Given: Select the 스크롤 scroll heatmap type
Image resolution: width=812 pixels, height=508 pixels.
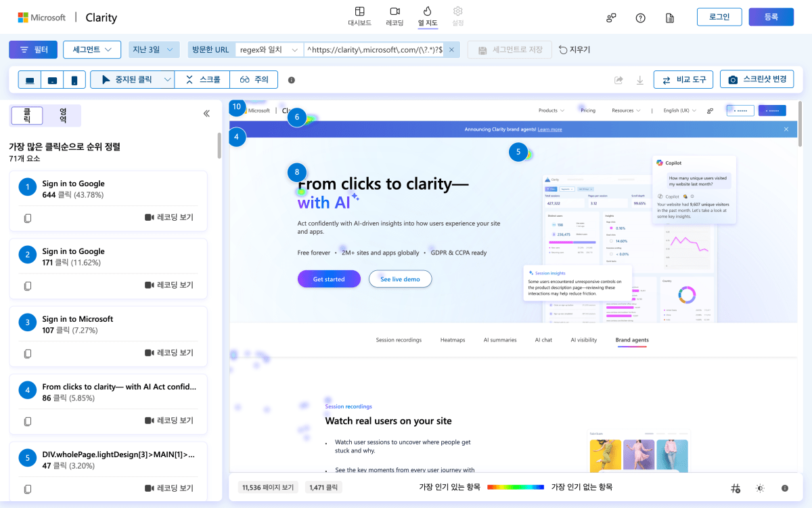Looking at the screenshot, I should click(202, 80).
